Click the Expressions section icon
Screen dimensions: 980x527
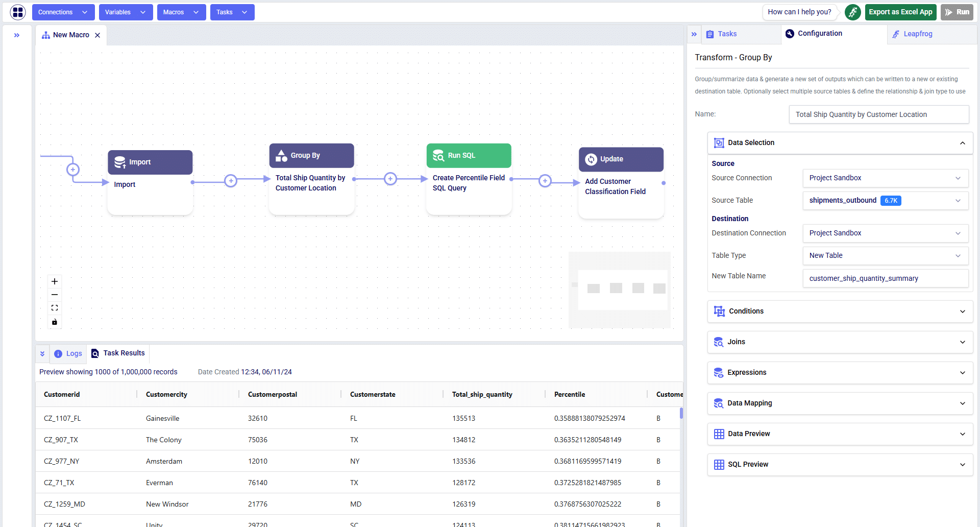(719, 372)
